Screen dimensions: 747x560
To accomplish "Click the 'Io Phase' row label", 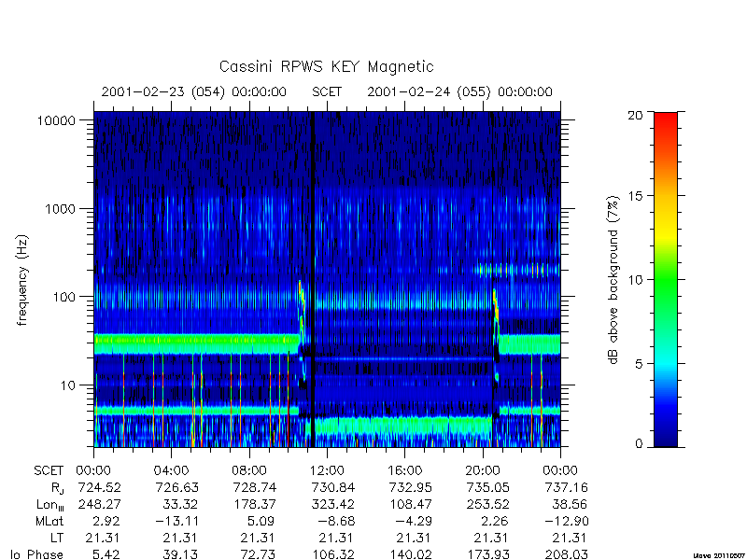I will click(36, 554).
